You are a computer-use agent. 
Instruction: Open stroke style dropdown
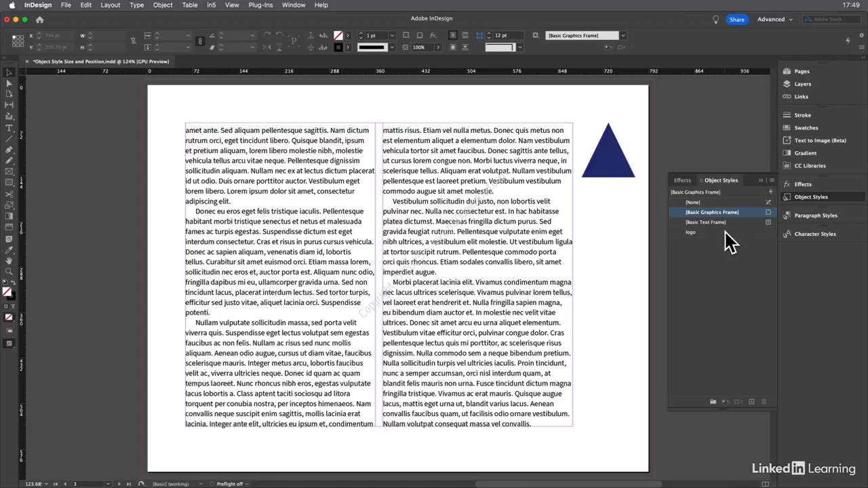[392, 47]
